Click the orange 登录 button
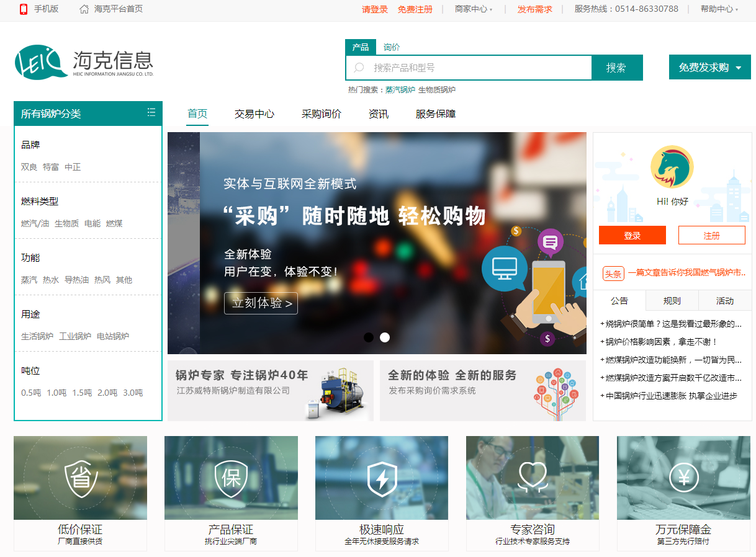 pyautogui.click(x=632, y=236)
